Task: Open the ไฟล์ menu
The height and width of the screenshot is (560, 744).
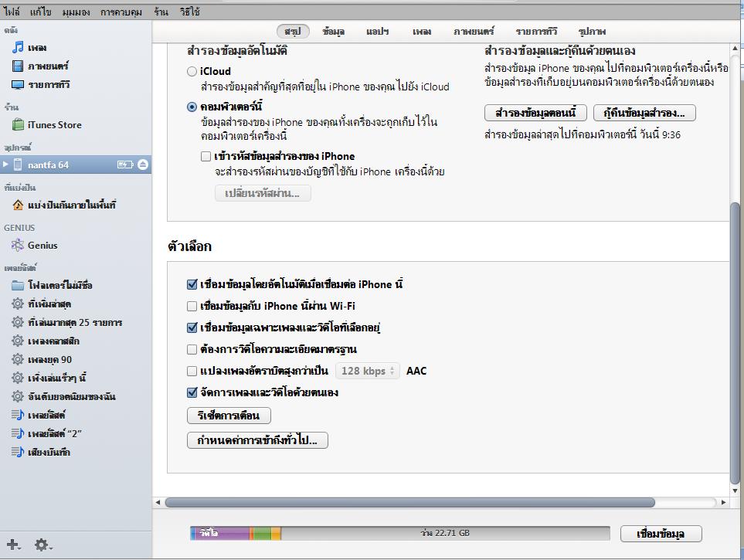Action: coord(12,12)
